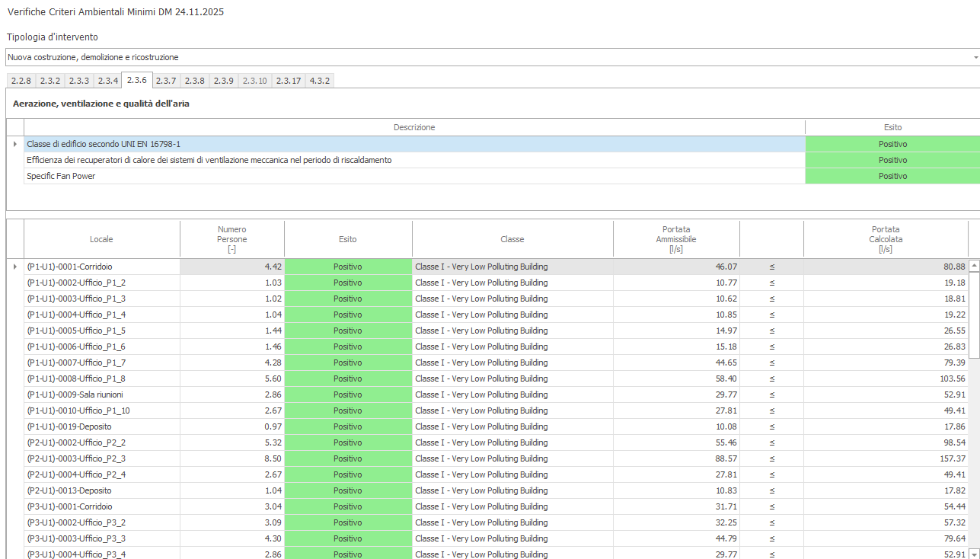Switch to the 2.3.17 tab
This screenshot has width=980, height=559.
coord(289,81)
